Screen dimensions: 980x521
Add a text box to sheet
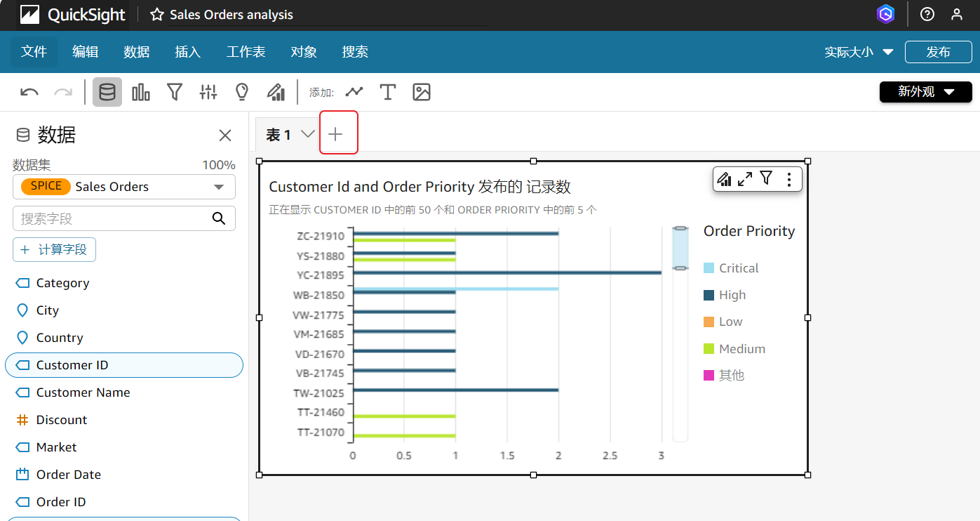click(x=388, y=92)
